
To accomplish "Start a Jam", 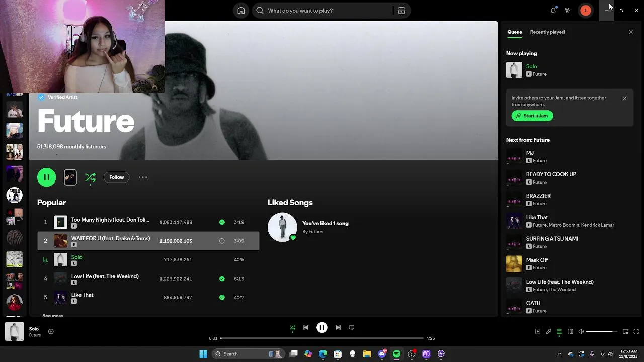I will point(532,116).
